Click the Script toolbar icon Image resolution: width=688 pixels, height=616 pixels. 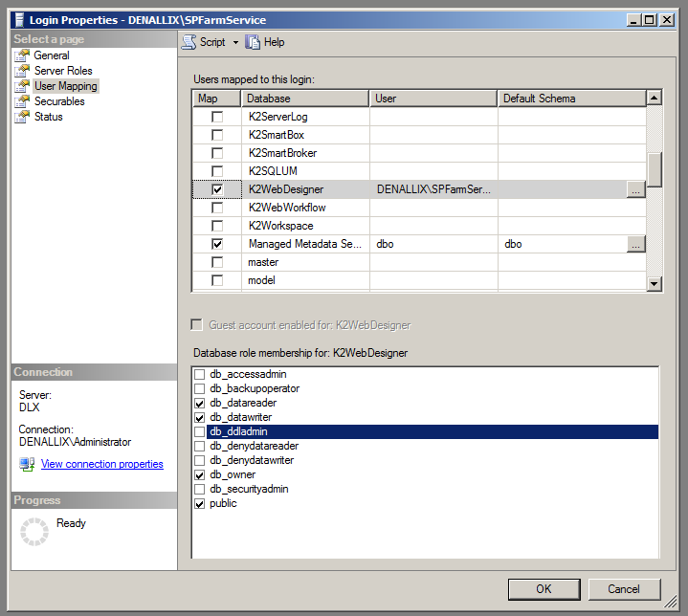pyautogui.click(x=189, y=42)
